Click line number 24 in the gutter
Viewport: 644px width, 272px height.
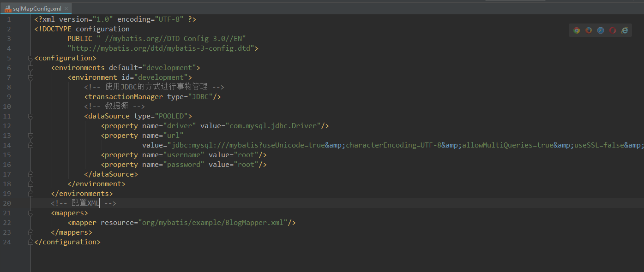click(6, 242)
